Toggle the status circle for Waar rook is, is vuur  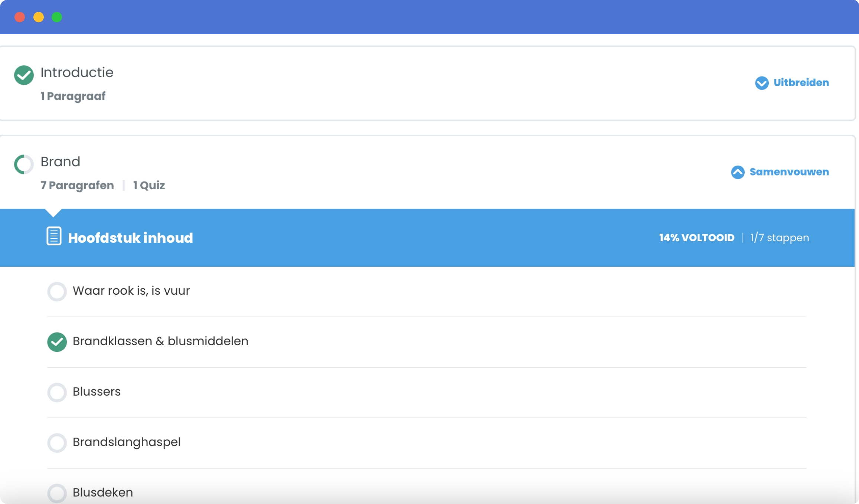coord(57,291)
